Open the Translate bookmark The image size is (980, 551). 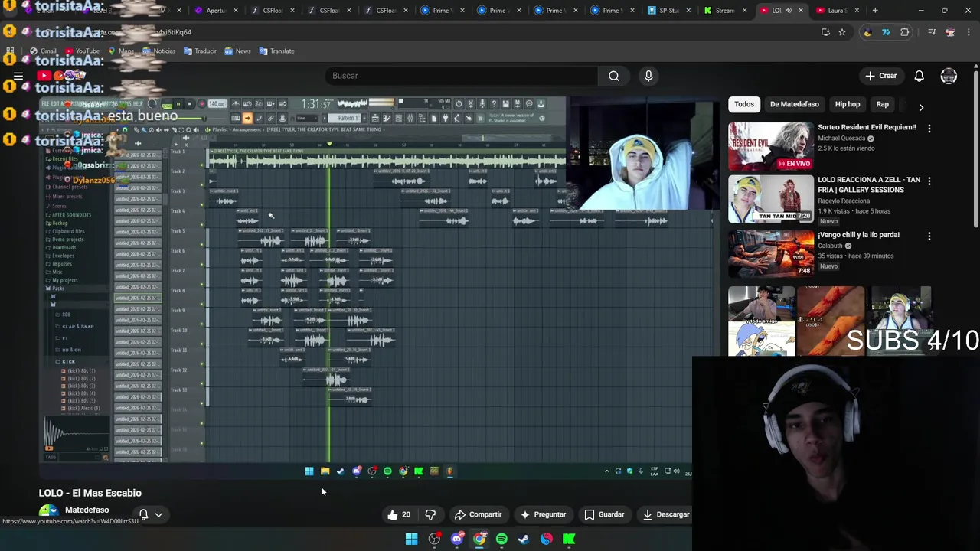click(276, 51)
